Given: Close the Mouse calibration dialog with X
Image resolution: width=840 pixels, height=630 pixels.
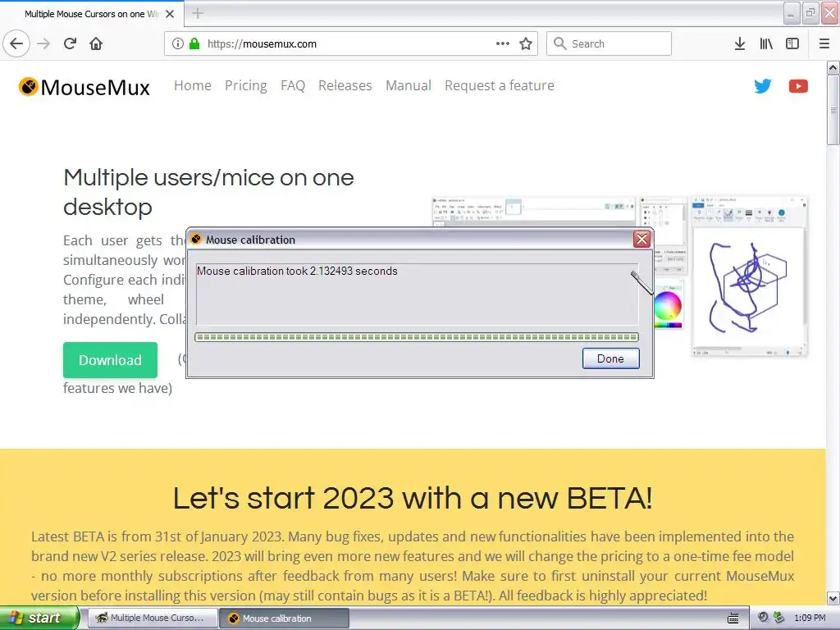Looking at the screenshot, I should [x=641, y=239].
